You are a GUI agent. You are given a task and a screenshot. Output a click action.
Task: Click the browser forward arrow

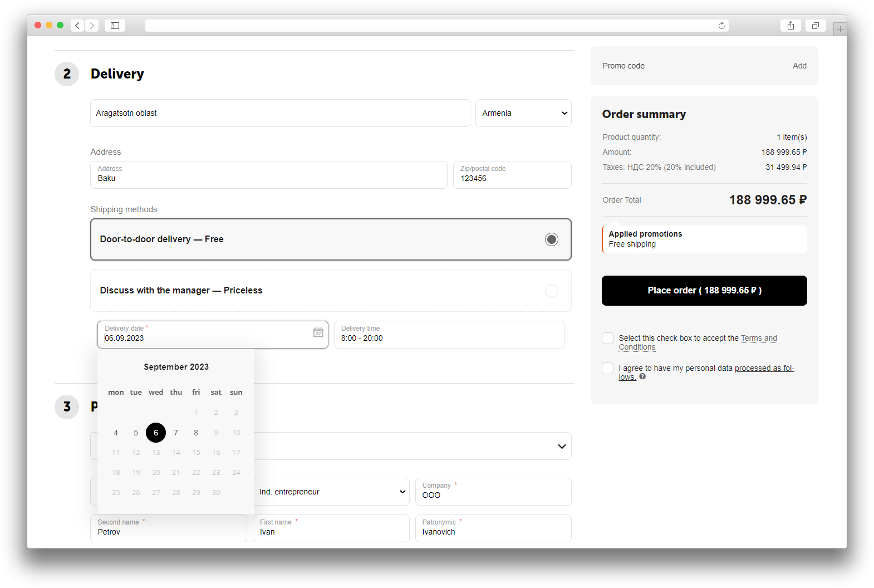point(92,26)
